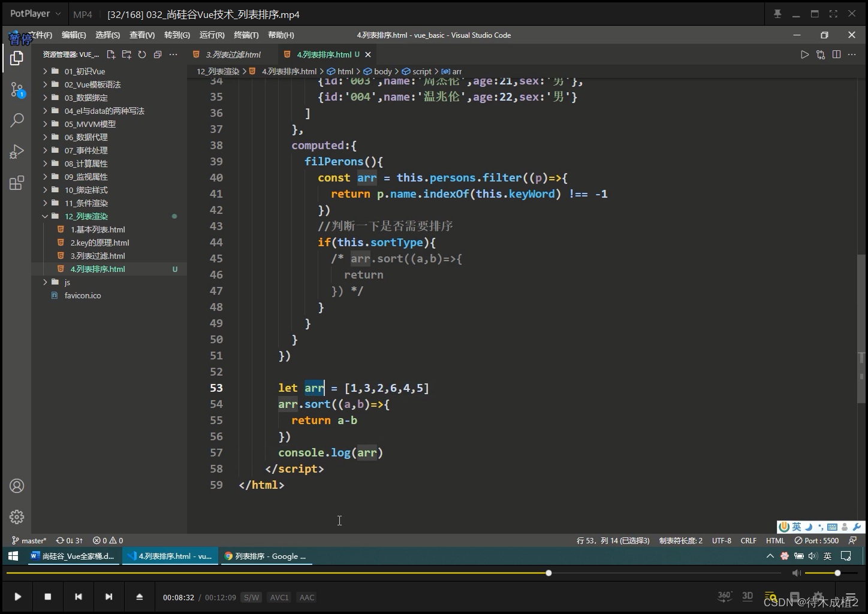This screenshot has width=868, height=614.
Task: Toggle the S/W decoder indicator
Action: [x=251, y=597]
